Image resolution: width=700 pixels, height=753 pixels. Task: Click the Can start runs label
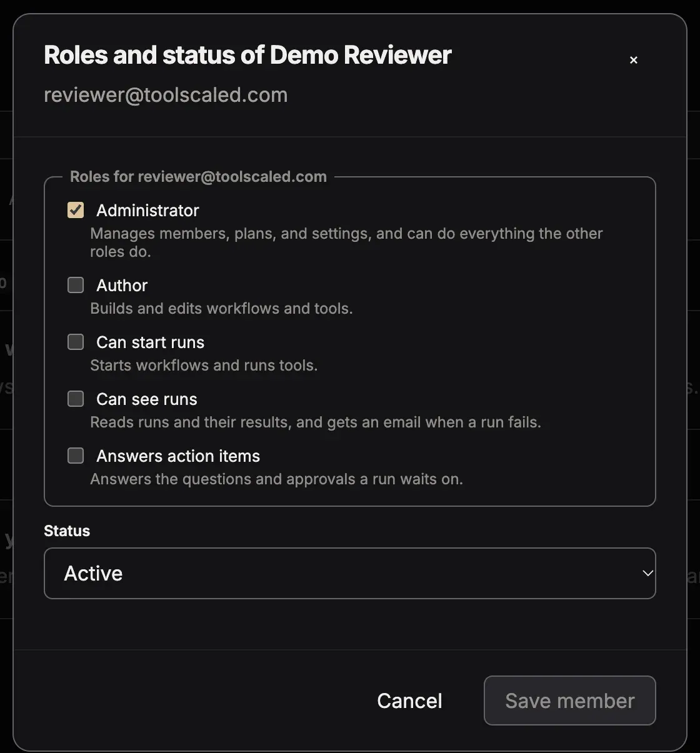[150, 342]
